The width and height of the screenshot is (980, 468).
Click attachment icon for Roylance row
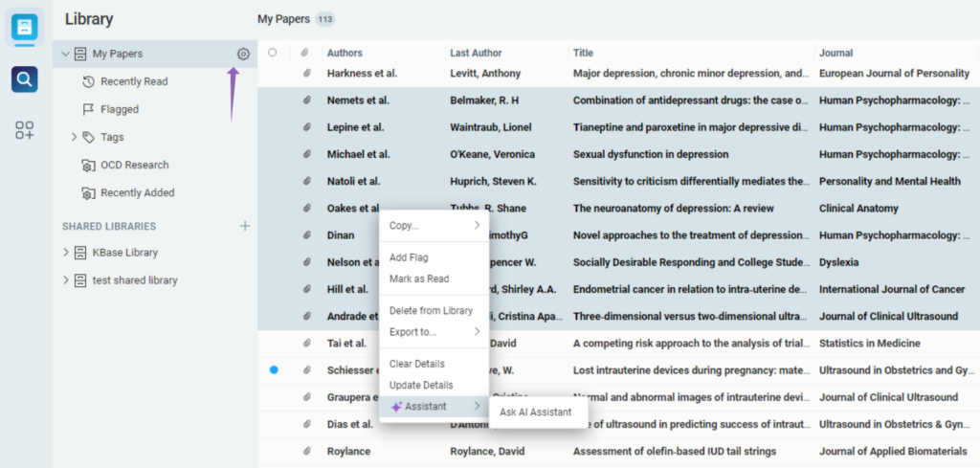[307, 452]
